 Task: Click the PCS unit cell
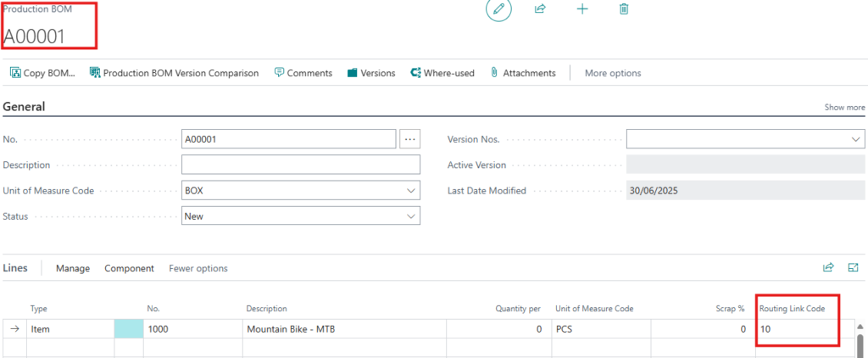pos(601,329)
